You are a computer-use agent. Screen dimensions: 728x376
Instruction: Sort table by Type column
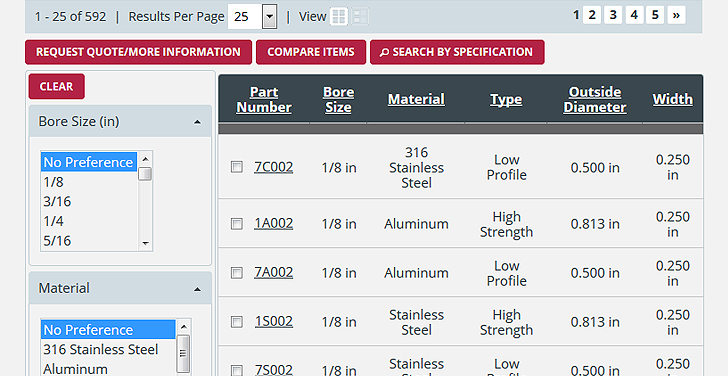click(506, 99)
